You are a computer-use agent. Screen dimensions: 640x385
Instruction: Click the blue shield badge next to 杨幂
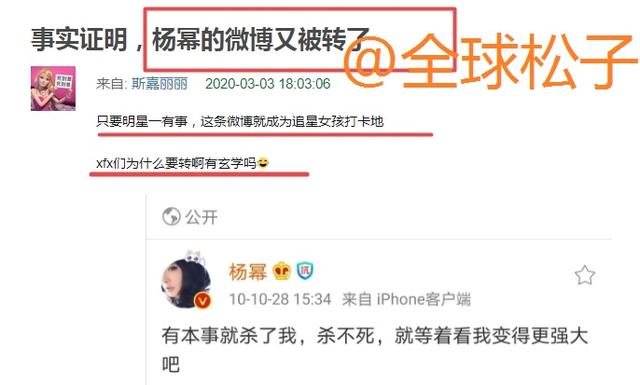tap(305, 271)
